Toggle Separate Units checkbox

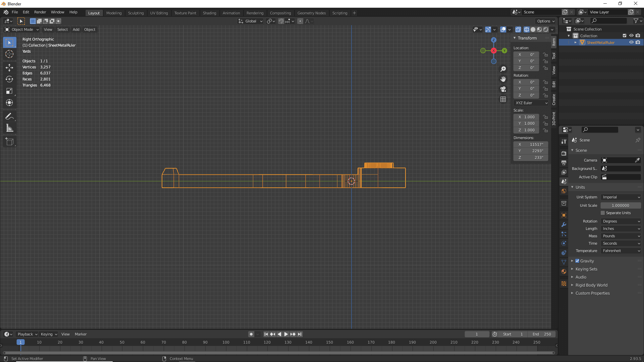[603, 213]
